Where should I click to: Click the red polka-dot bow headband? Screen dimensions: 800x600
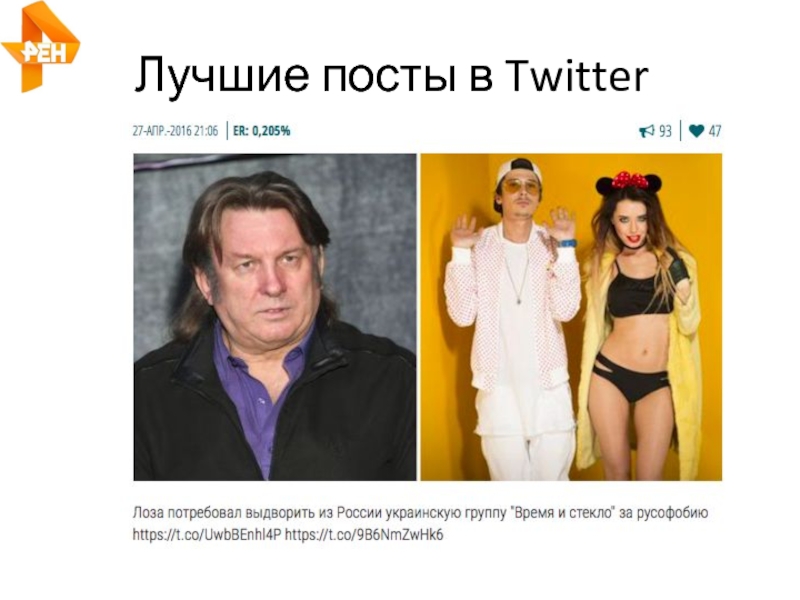[x=629, y=180]
